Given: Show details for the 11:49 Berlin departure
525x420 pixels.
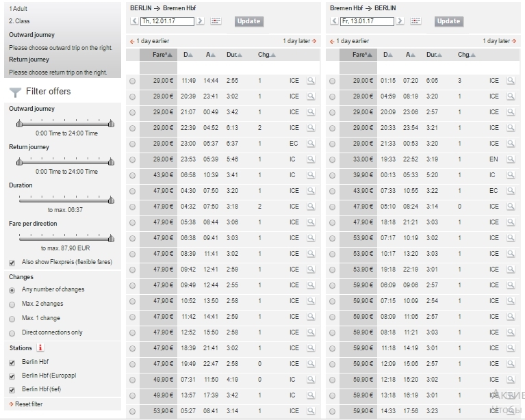Looking at the screenshot, I should [311, 81].
